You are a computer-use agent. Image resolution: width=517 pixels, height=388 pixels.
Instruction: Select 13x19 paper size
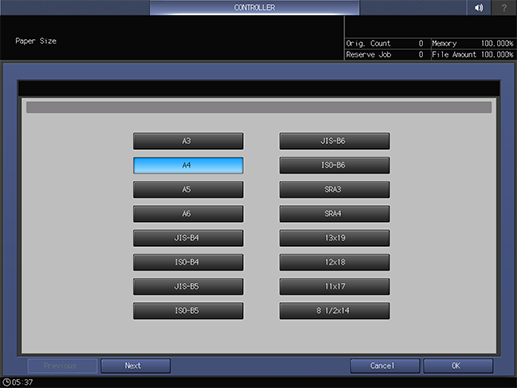(x=334, y=238)
